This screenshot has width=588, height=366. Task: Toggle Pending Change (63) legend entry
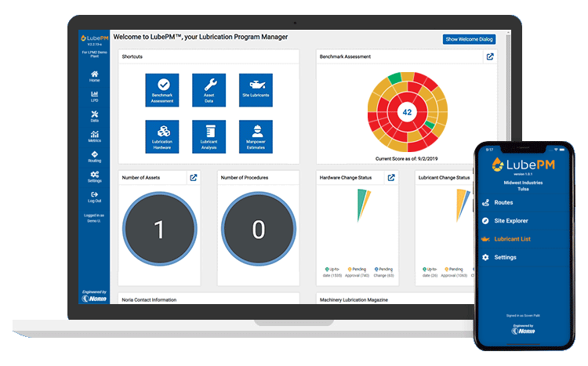point(383,272)
